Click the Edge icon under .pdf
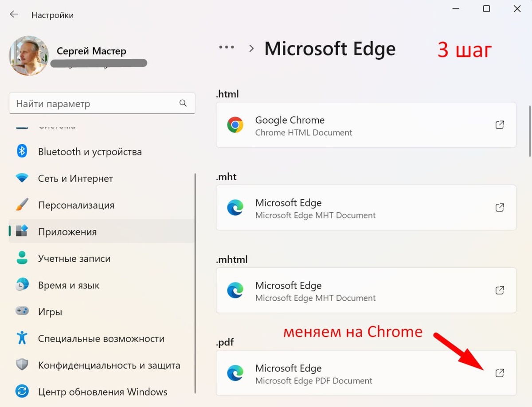The height and width of the screenshot is (407, 532). pos(235,373)
